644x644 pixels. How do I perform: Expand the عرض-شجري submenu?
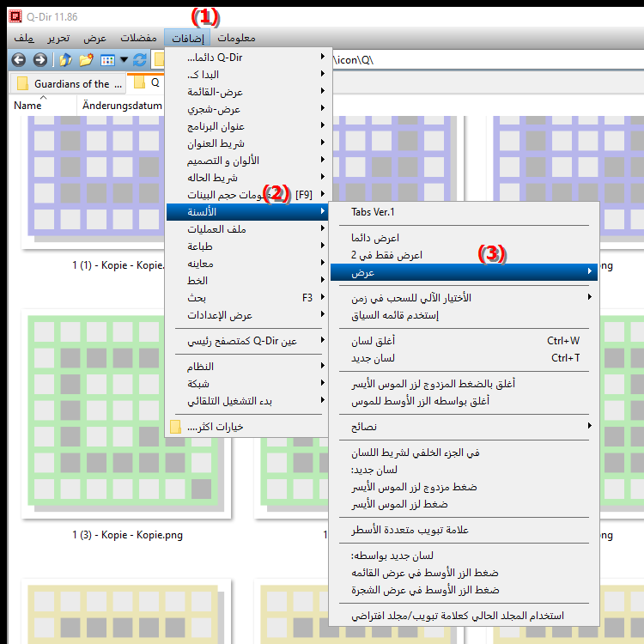coord(247,109)
